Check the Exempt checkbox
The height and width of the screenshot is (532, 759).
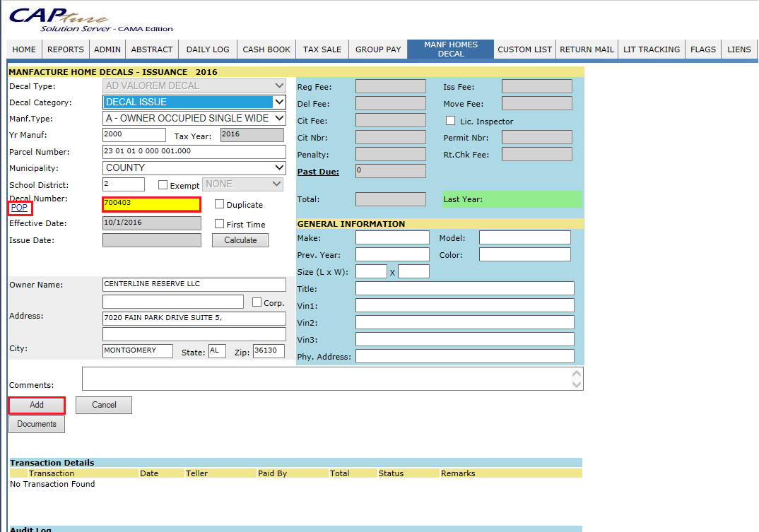[x=163, y=185]
